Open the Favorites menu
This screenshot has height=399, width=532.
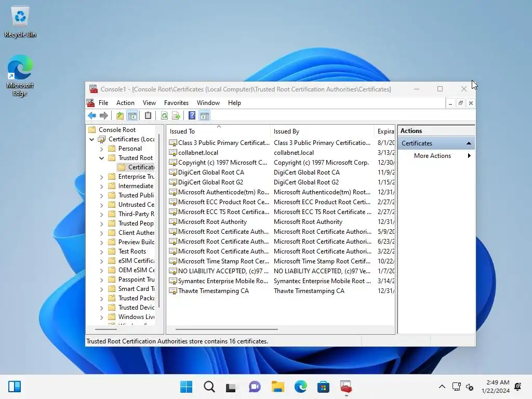[x=176, y=103]
